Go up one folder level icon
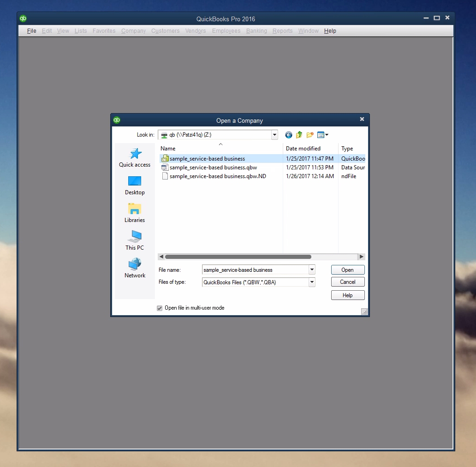 click(299, 135)
